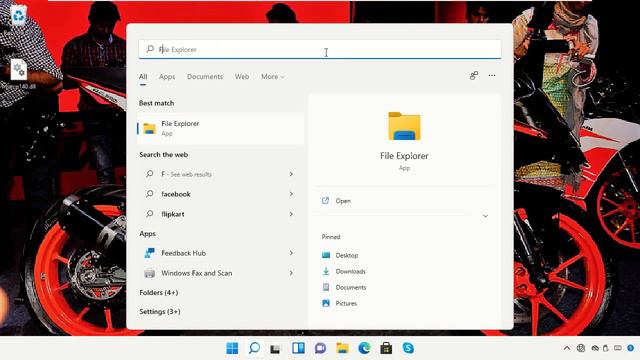Click the Windows Start button
Screen dimensions: 640x360
(232, 348)
